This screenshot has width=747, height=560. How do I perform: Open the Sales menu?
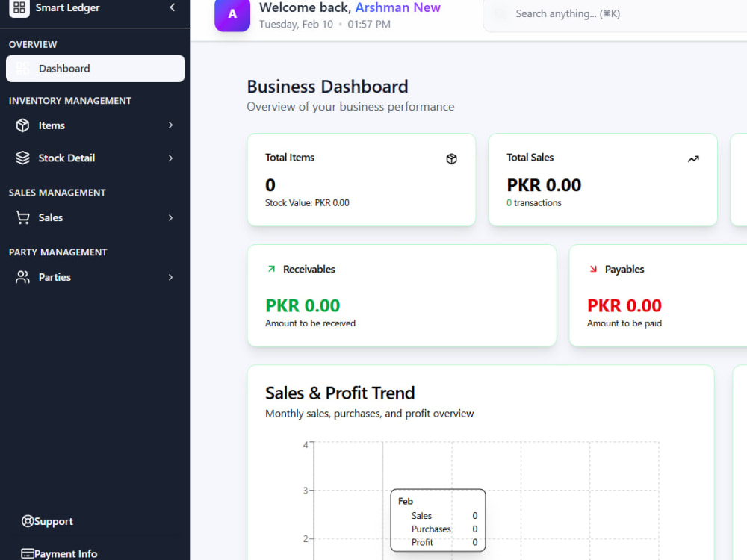click(x=96, y=217)
